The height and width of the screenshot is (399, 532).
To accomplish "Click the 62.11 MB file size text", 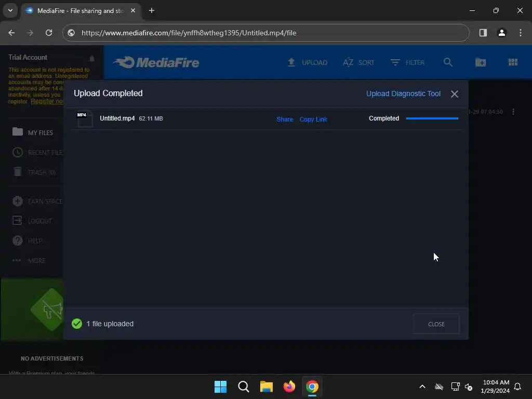I will coord(151,118).
